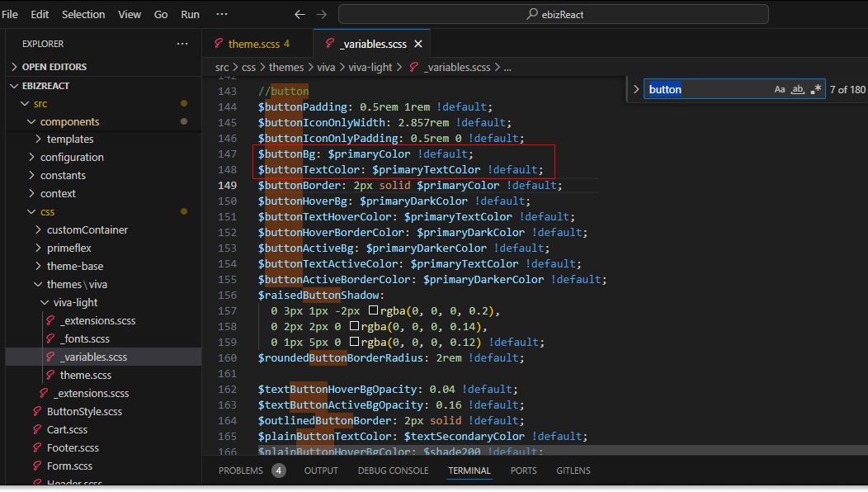Screen dimensions: 868x492
Task: Collapse the css folder
Action: coord(31,211)
